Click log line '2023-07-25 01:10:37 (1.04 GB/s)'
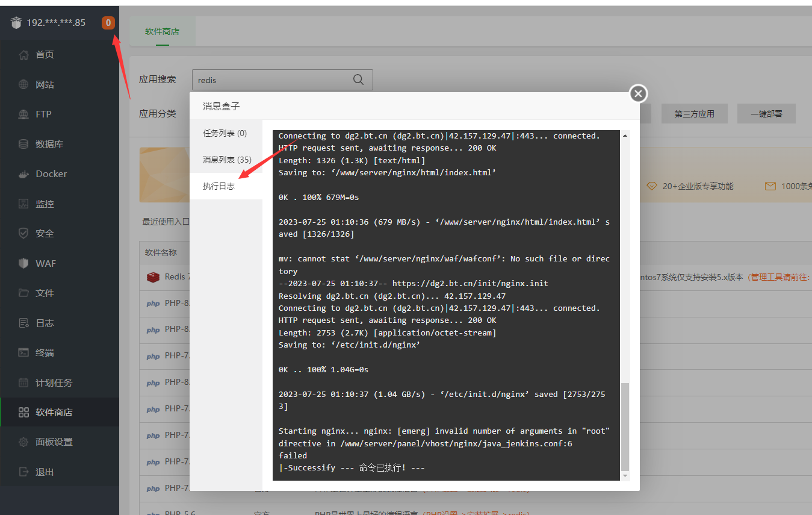 tap(442, 400)
